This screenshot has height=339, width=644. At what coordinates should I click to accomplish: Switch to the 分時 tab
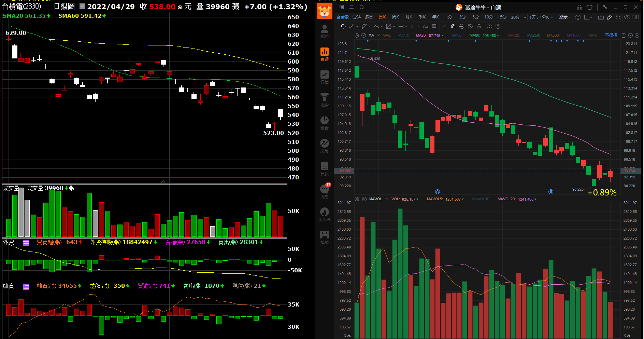[357, 17]
